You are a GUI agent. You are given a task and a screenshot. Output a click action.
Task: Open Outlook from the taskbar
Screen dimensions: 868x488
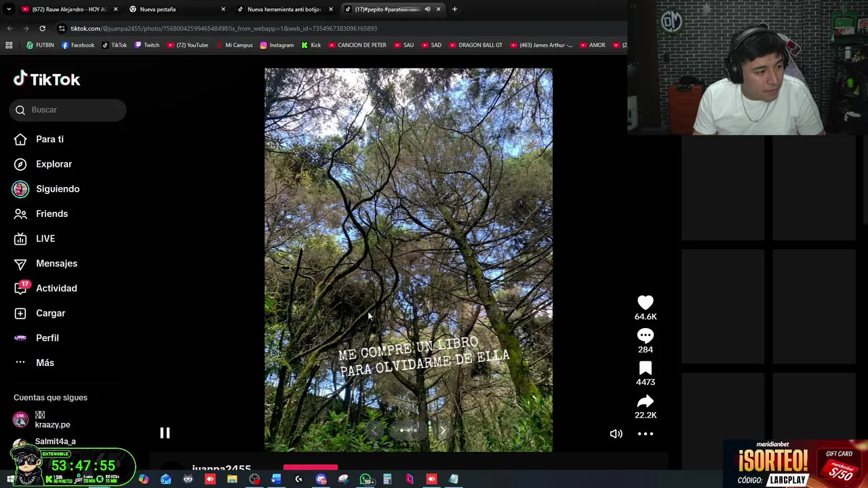[166, 479]
